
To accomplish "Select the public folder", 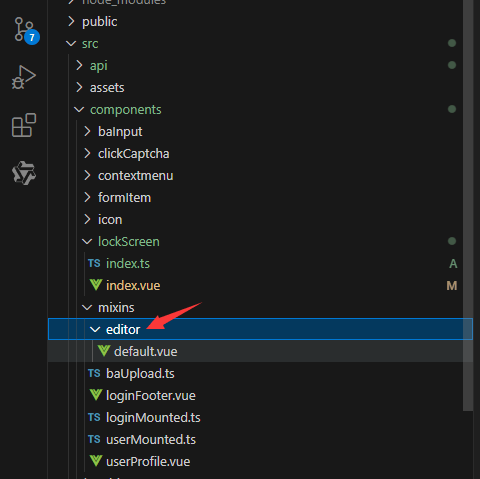I will [100, 22].
